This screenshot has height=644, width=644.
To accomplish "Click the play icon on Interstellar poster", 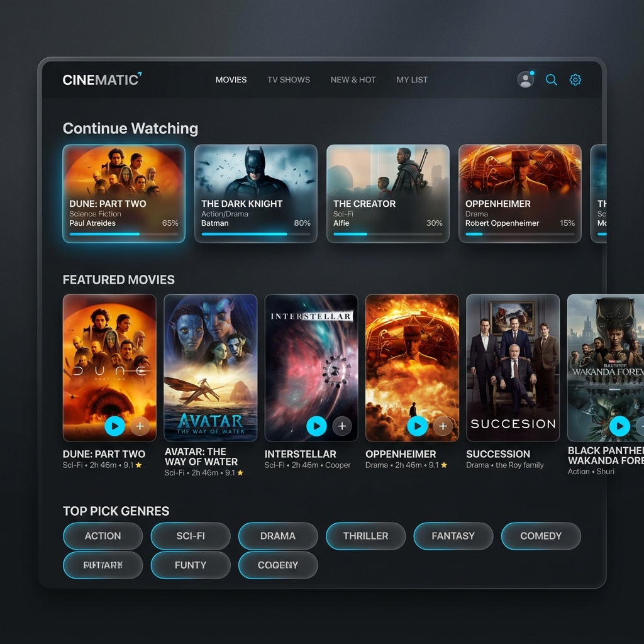I will (317, 426).
